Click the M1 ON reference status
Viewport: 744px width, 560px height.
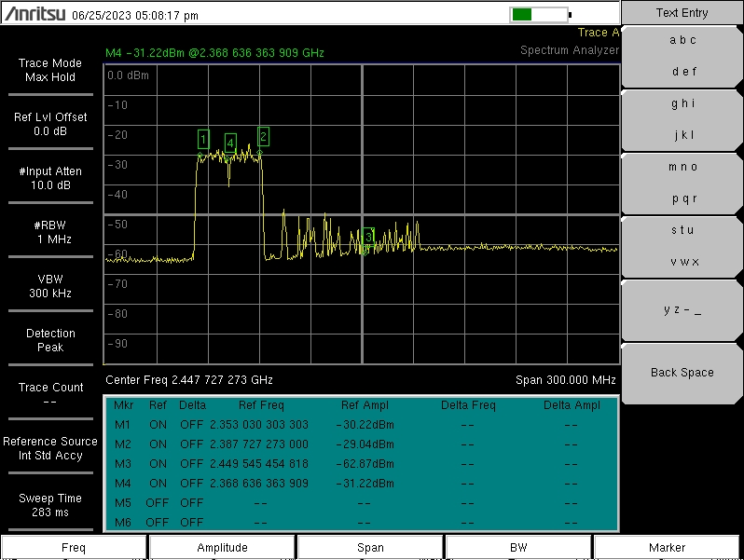[x=158, y=425]
